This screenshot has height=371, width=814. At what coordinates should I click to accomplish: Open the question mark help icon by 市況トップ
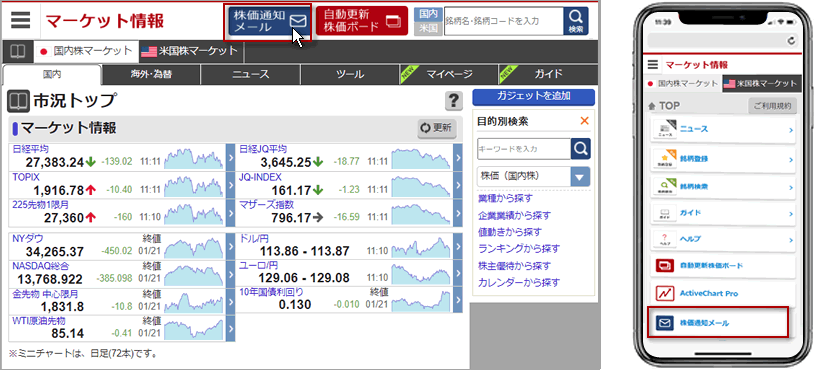click(454, 101)
